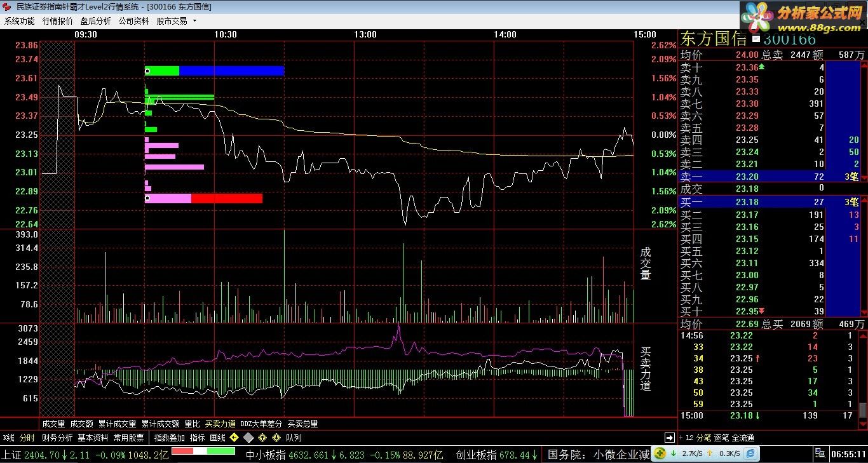Click the 买一 row at 23.18

pos(771,202)
